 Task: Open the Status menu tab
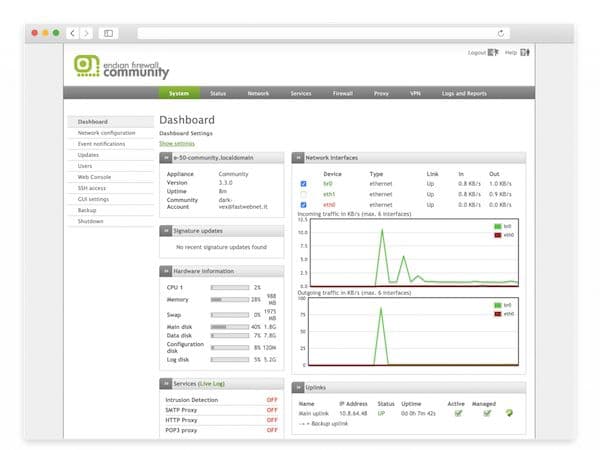click(218, 93)
